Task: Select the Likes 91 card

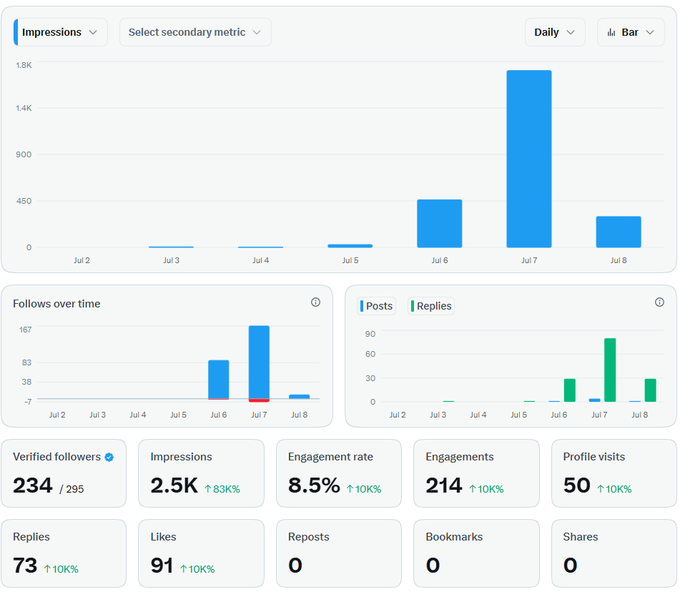Action: tap(201, 554)
